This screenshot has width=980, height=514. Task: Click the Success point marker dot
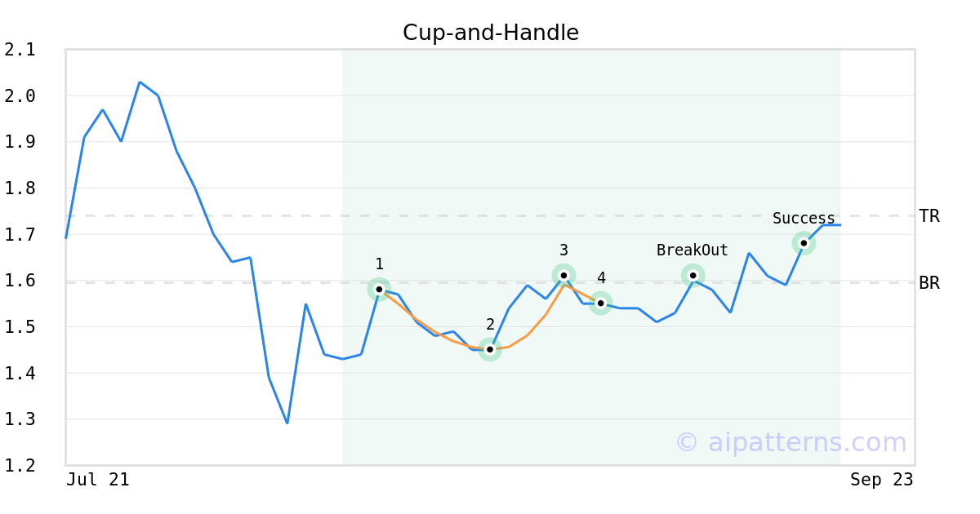(804, 243)
